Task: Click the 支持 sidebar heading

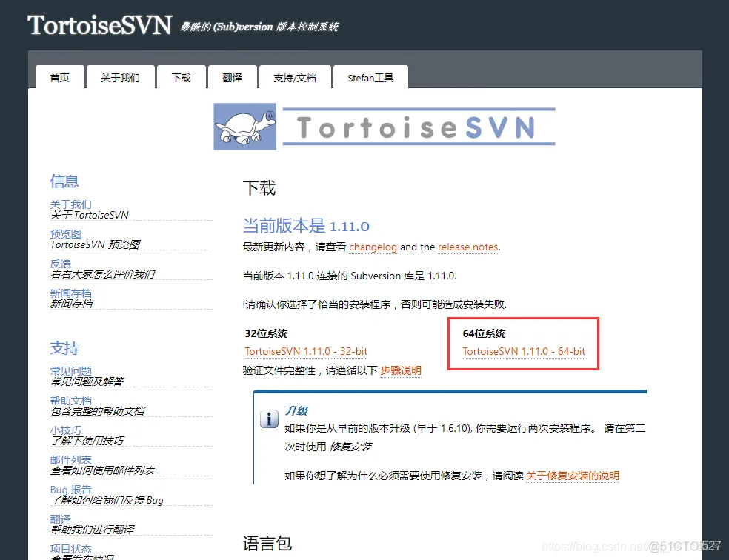Action: [x=64, y=348]
